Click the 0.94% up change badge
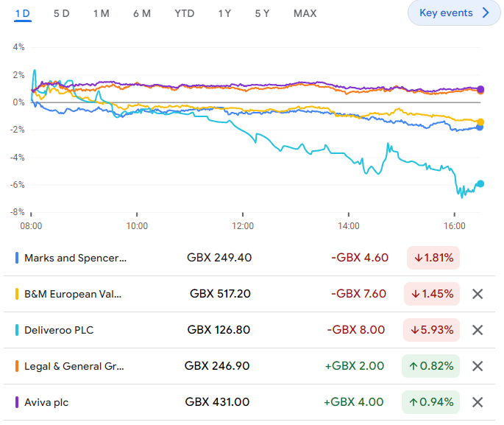The image size is (504, 425). (x=430, y=402)
